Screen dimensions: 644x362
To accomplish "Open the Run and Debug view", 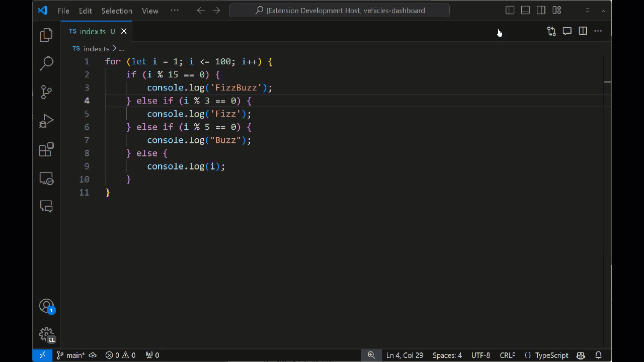I will click(x=46, y=121).
